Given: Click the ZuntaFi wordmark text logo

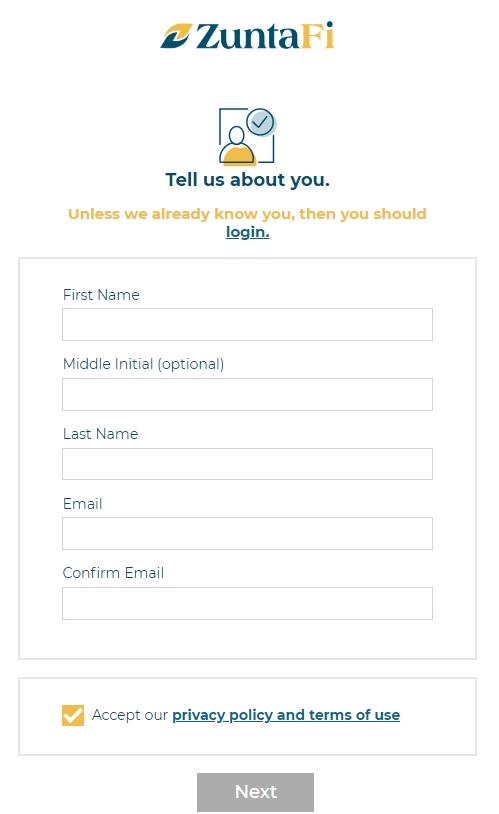Looking at the screenshot, I should [x=265, y=36].
